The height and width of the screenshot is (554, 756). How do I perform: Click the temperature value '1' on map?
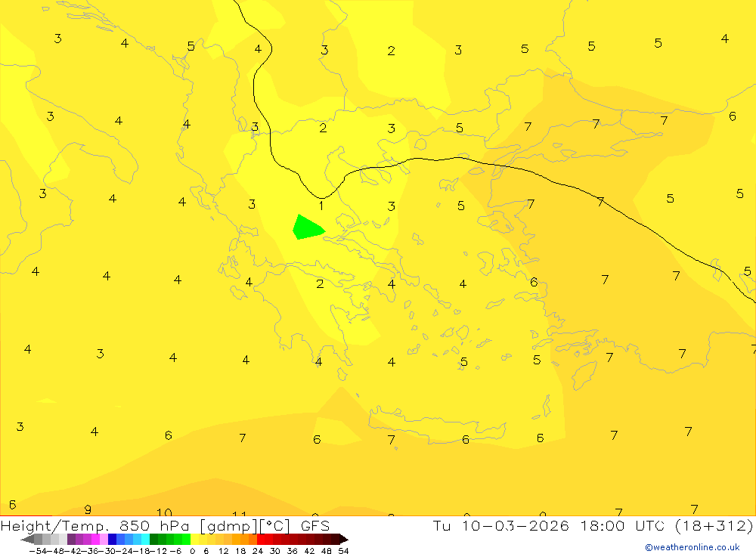321,206
